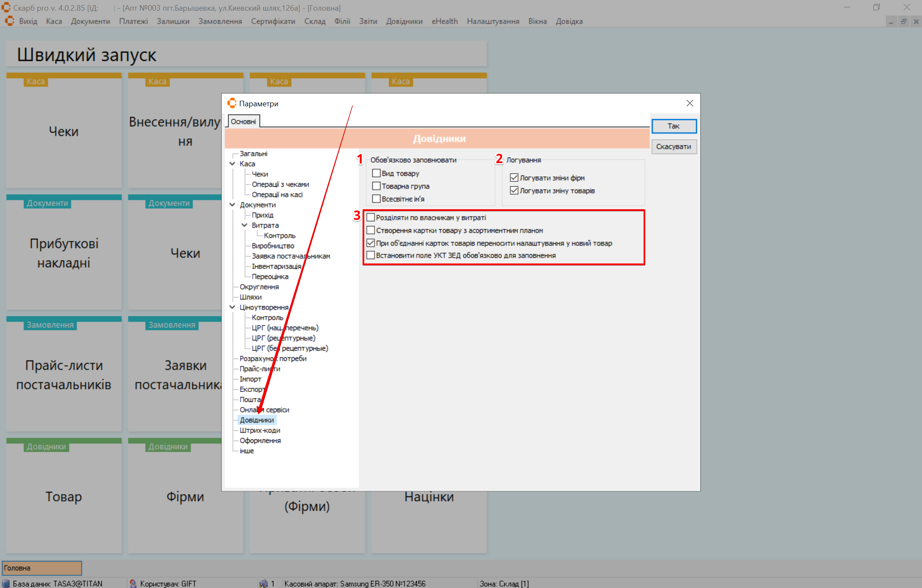This screenshot has width=922, height=588.
Task: Click the Параметри dialog logo icon
Action: coord(232,103)
